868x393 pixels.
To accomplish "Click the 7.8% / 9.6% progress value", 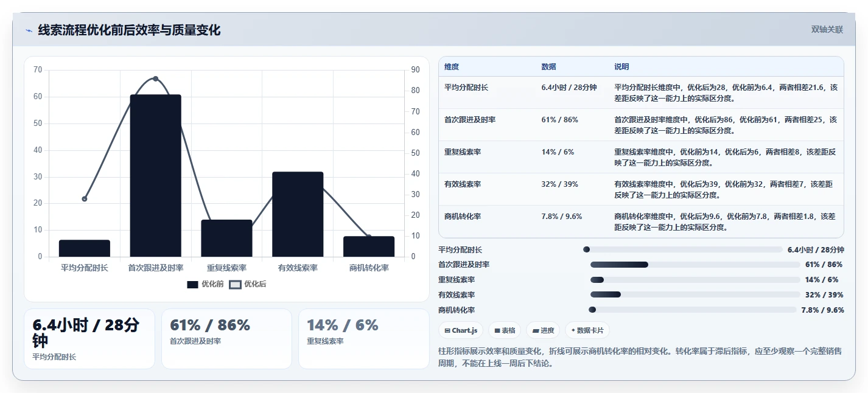I will pos(822,310).
